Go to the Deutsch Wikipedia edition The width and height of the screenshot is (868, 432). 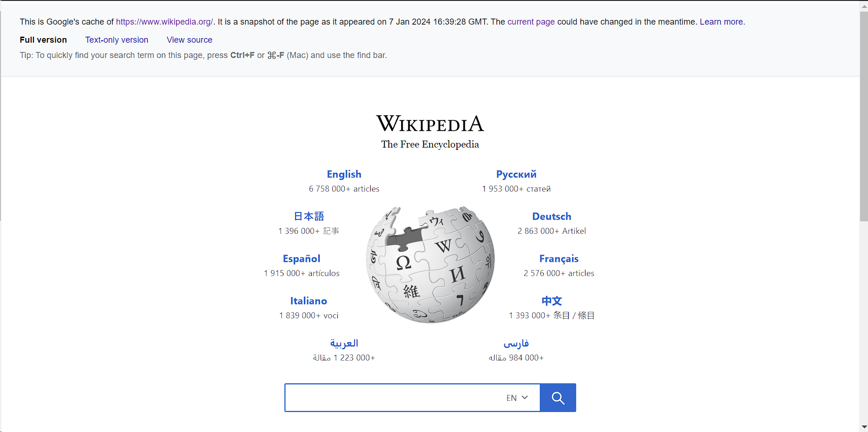[x=551, y=216]
